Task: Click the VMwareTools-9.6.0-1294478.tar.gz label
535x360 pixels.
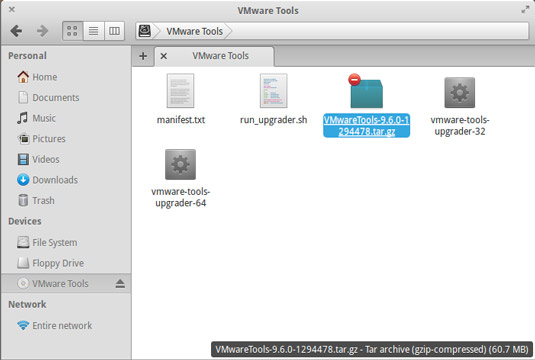Action: 366,126
